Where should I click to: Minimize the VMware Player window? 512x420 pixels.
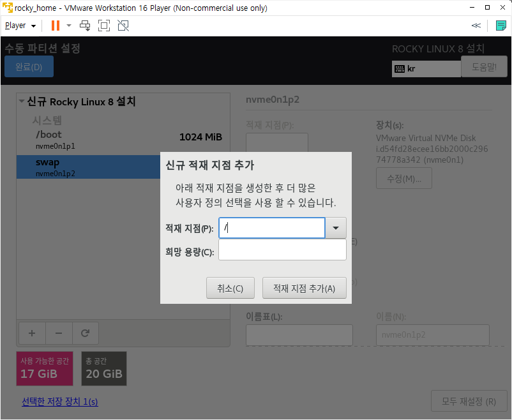(x=472, y=7)
